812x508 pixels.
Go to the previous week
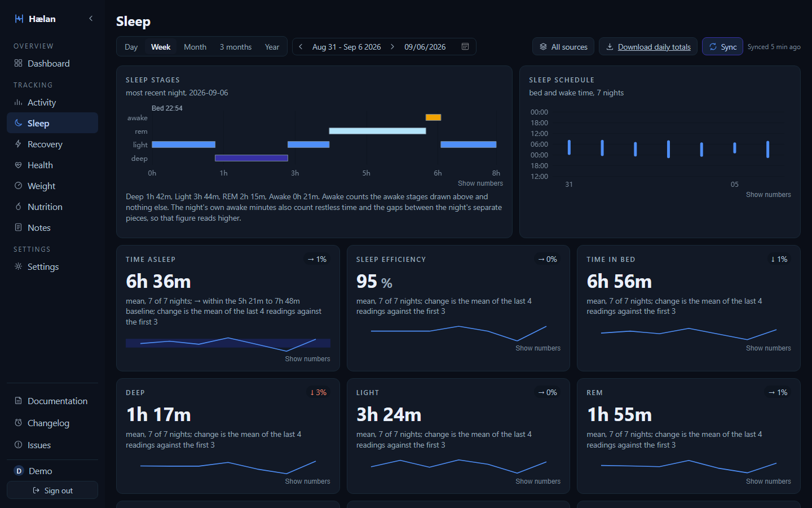(301, 47)
